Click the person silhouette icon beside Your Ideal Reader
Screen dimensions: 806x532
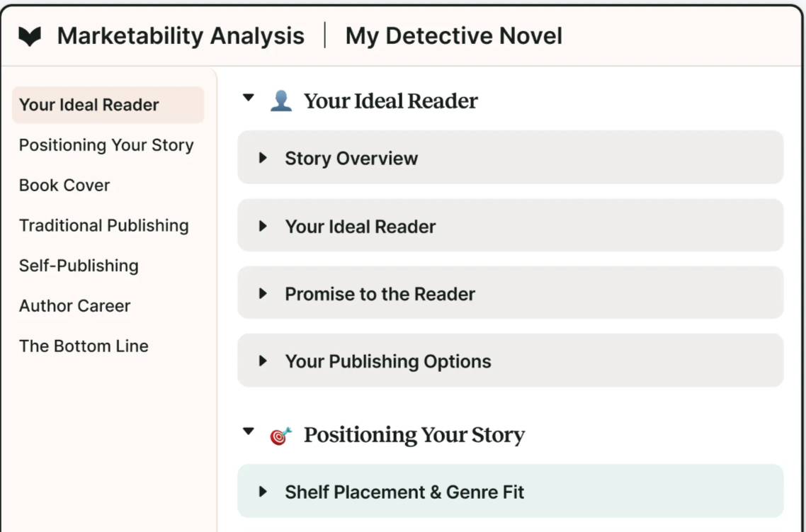[280, 101]
